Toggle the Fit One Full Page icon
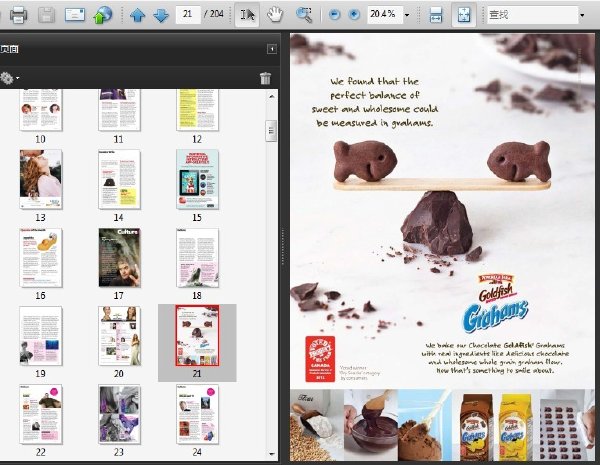The image size is (600, 465). point(464,15)
